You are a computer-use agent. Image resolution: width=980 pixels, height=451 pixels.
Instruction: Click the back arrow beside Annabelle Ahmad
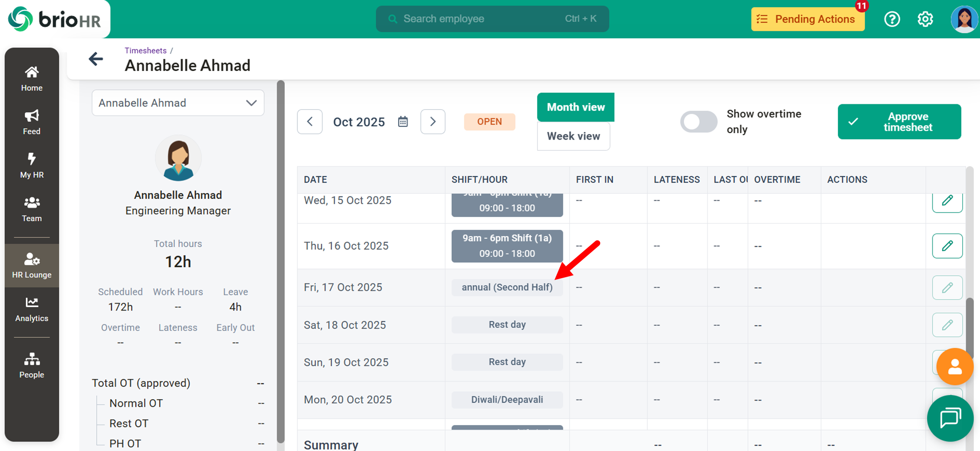96,59
